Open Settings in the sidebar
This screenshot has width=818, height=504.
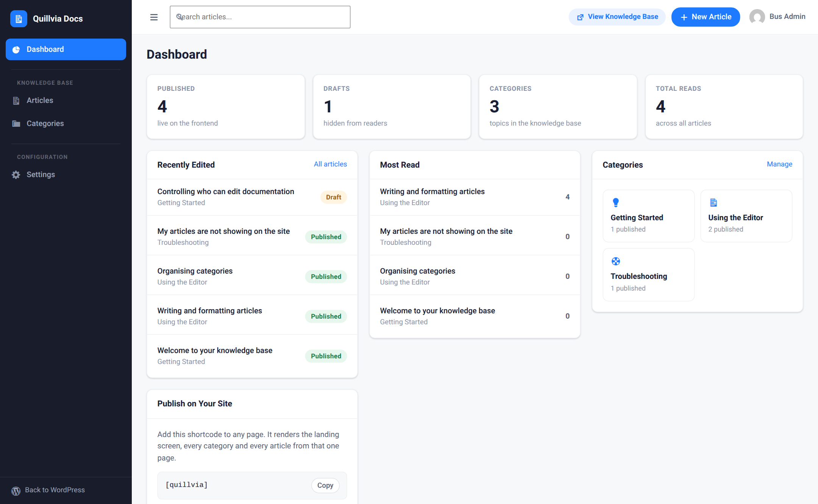coord(66,174)
